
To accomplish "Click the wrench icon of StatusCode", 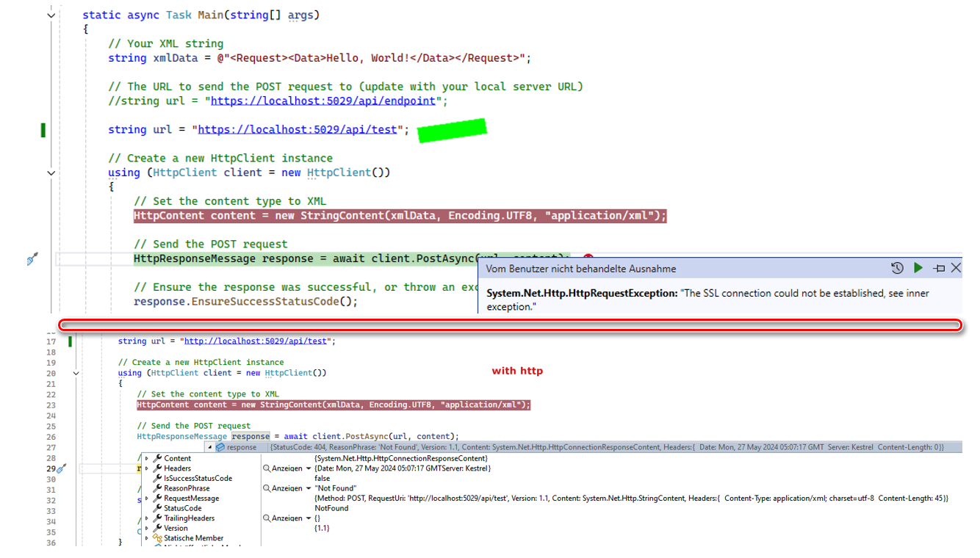I will [x=157, y=508].
